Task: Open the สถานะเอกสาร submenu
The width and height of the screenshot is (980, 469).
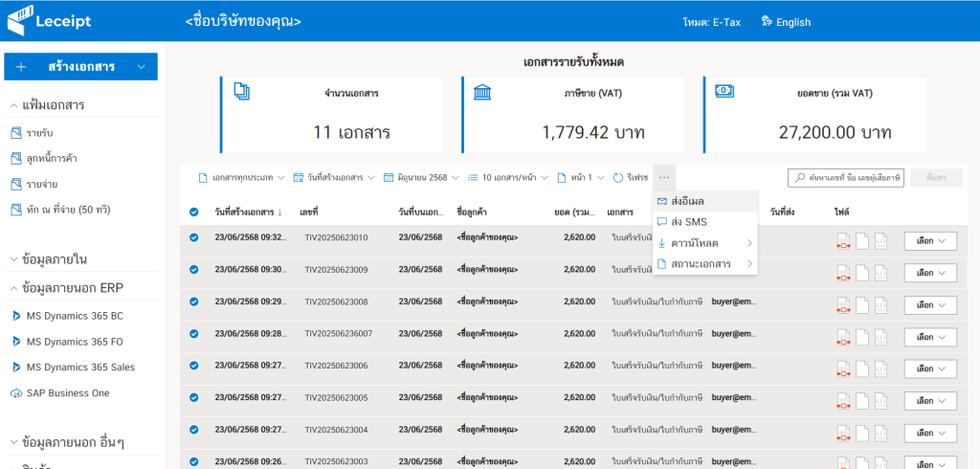Action: (705, 264)
